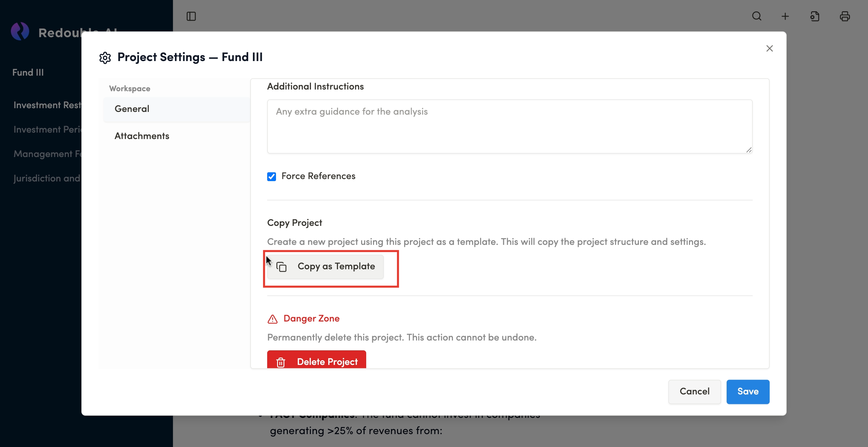Click the Redouble AI logo
Image resolution: width=868 pixels, height=447 pixels.
(x=20, y=32)
